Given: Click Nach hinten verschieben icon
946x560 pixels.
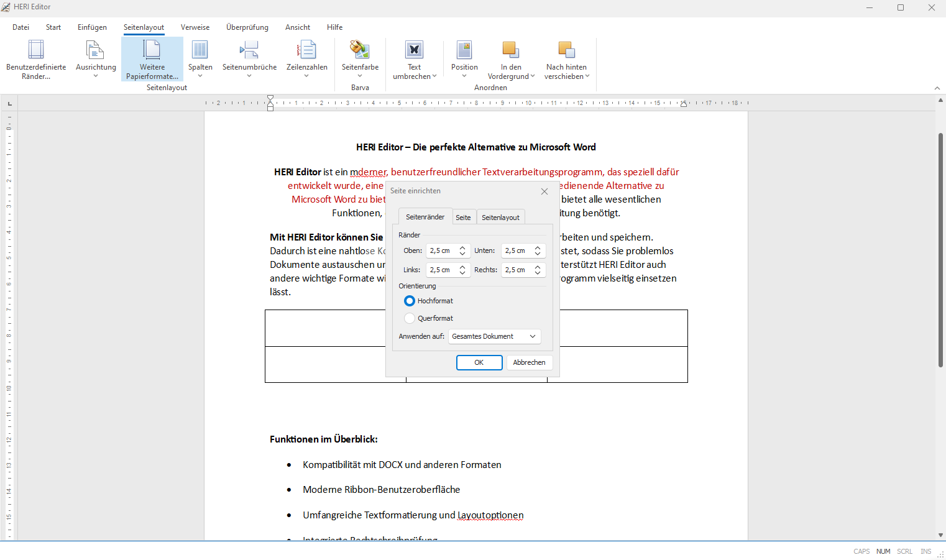Looking at the screenshot, I should pos(566,50).
